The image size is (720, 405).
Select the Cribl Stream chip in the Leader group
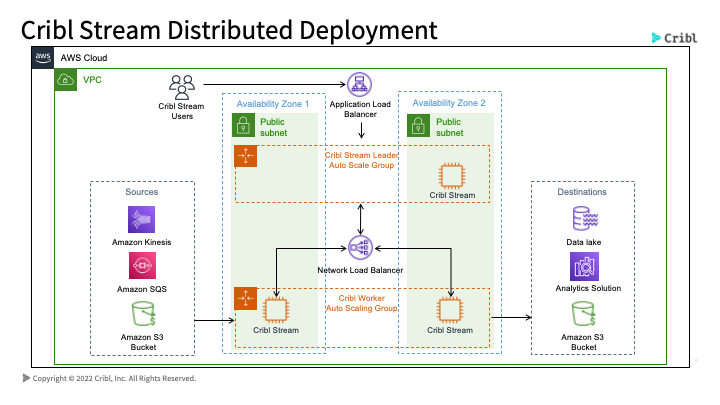[451, 175]
